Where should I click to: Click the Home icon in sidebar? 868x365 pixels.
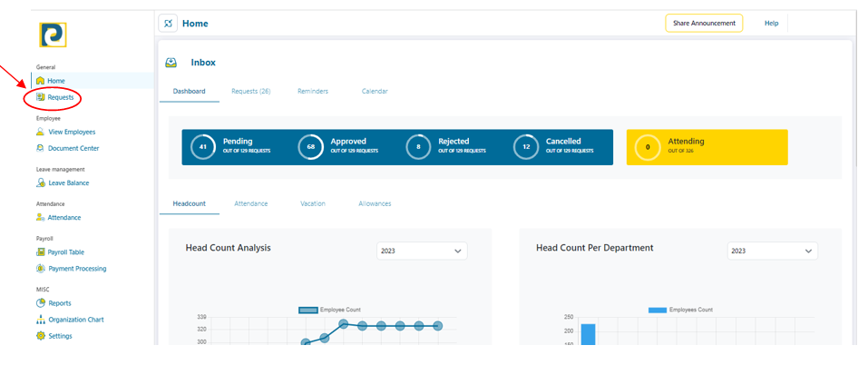tap(40, 81)
